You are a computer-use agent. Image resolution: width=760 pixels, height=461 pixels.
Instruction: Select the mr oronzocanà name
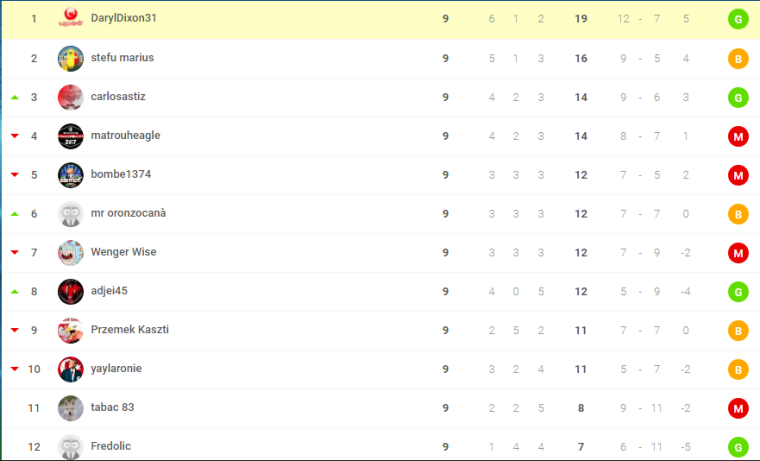pos(128,213)
